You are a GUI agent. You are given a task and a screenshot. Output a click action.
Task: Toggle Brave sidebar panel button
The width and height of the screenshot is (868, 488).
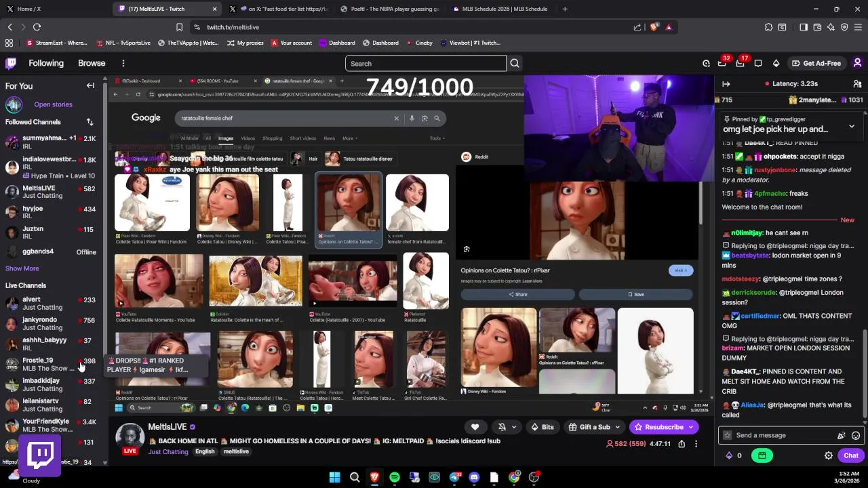803,27
